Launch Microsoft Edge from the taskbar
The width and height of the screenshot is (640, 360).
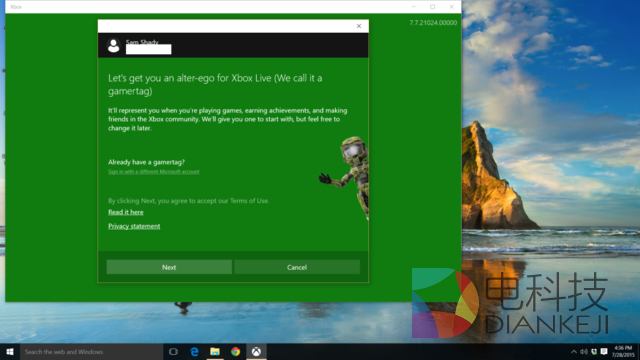point(194,351)
